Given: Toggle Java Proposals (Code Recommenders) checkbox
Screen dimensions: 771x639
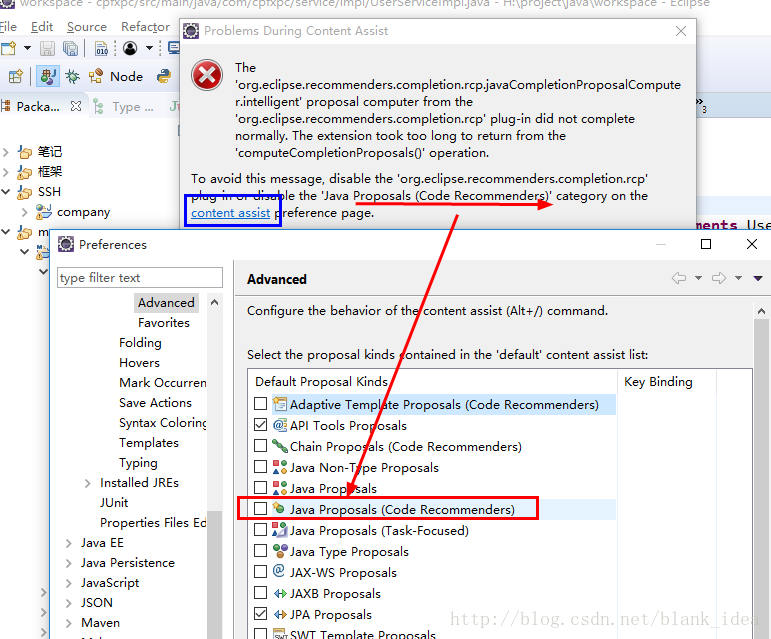Looking at the screenshot, I should pyautogui.click(x=261, y=509).
